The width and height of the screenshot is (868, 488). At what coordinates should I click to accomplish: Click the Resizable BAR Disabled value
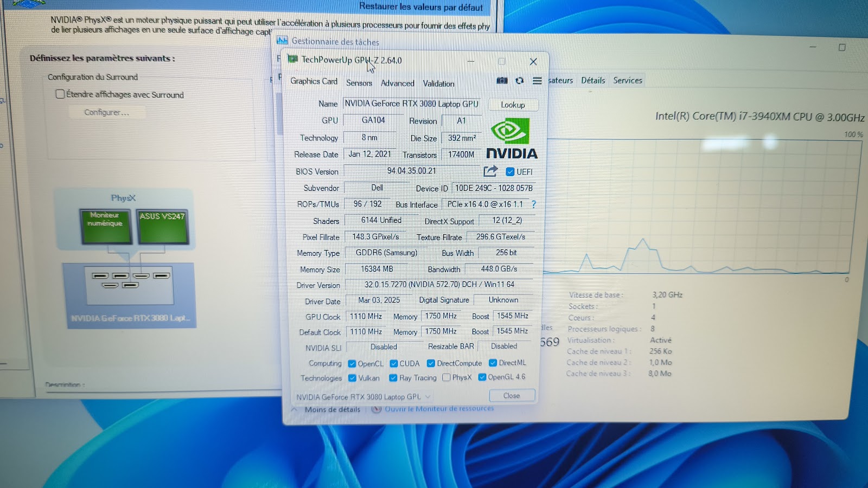(504, 346)
